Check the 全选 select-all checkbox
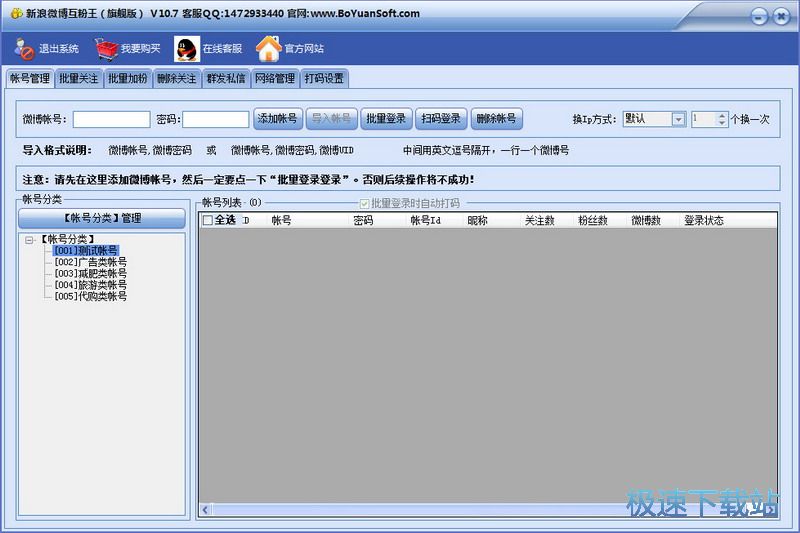Image resolution: width=800 pixels, height=533 pixels. [208, 221]
